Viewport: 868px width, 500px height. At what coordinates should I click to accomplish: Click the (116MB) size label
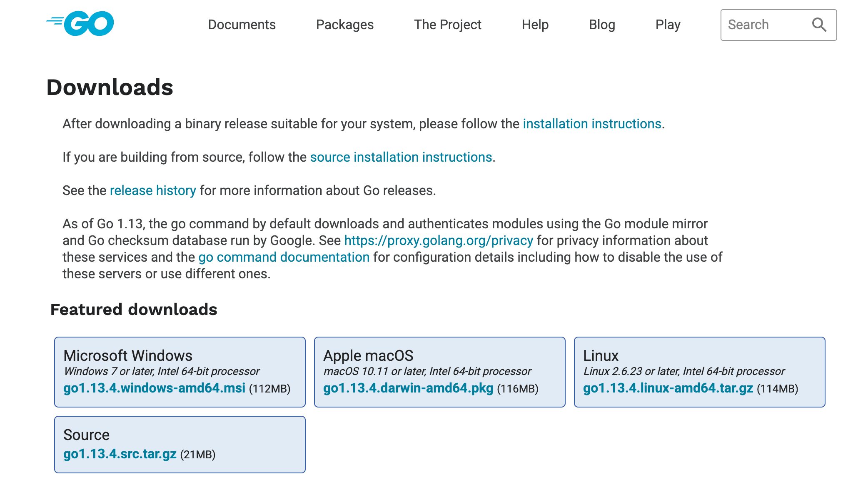point(518,389)
